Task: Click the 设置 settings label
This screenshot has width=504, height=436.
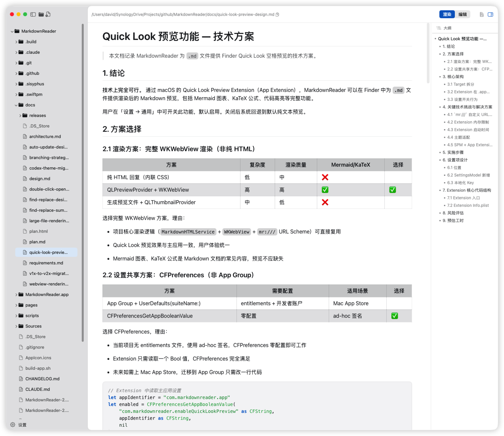Action: 22,425
